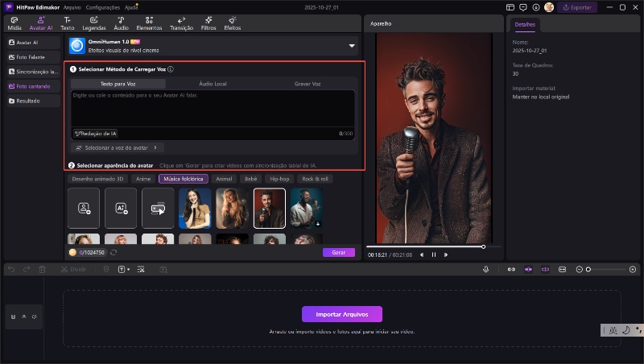Viewport: 644px width, 364px height.
Task: Filter avatars by Rock & roll
Action: point(315,179)
